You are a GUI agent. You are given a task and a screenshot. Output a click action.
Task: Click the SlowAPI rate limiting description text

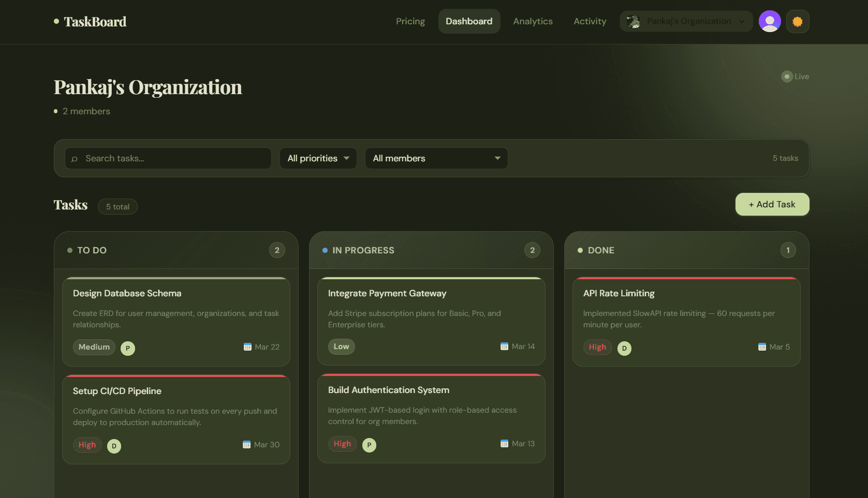point(679,319)
